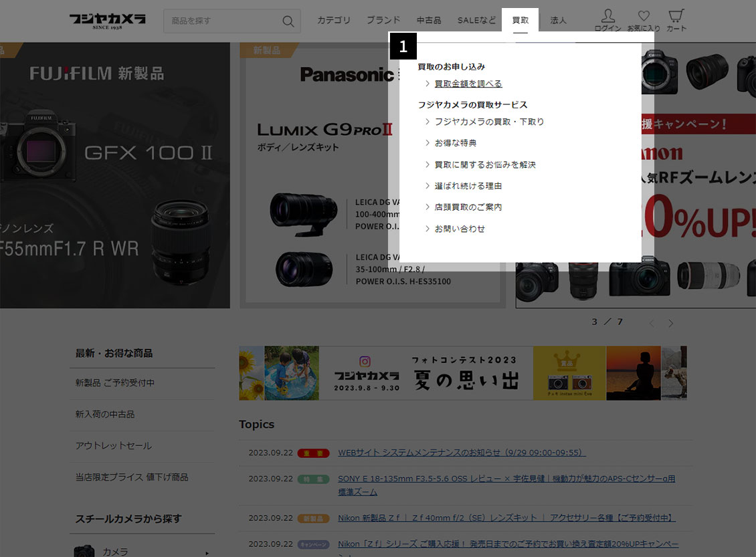Go to next carousel slide arrow
The width and height of the screenshot is (756, 557).
pyautogui.click(x=670, y=323)
